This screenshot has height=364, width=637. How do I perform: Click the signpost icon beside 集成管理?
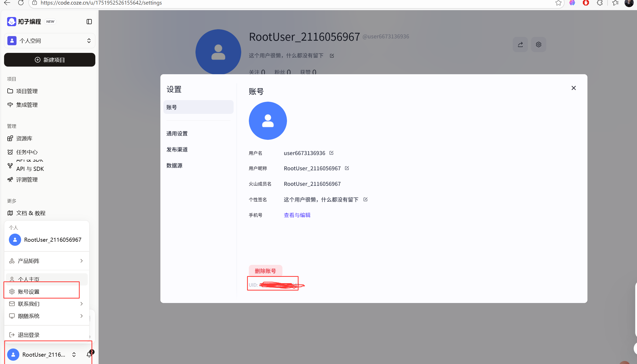(x=10, y=104)
